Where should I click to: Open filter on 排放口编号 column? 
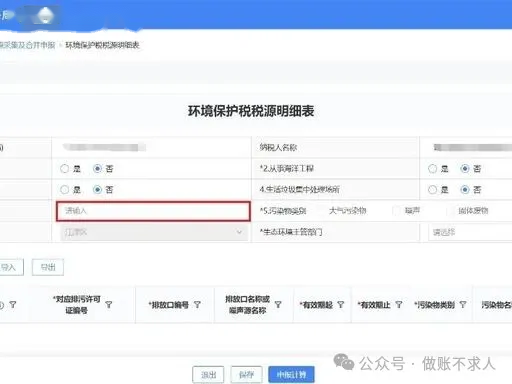[197, 305]
